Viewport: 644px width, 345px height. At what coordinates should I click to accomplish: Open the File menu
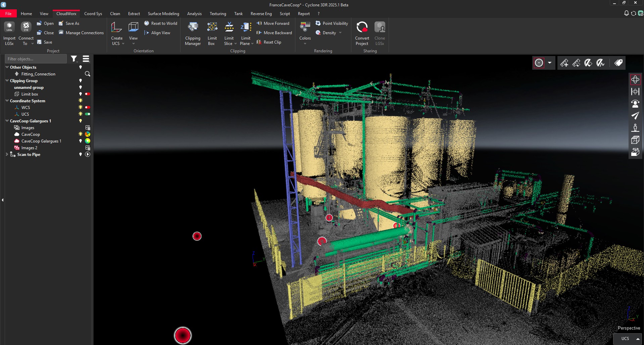tap(8, 14)
